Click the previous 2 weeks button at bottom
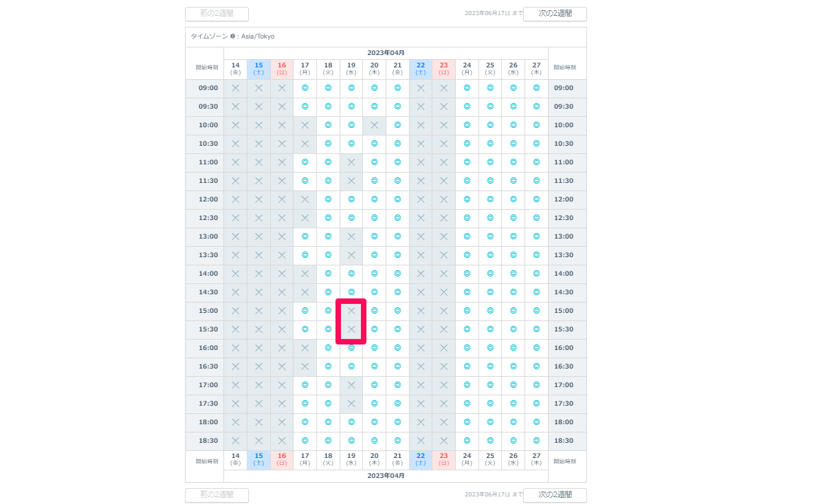Screen dimensions: 816x504 (x=217, y=494)
